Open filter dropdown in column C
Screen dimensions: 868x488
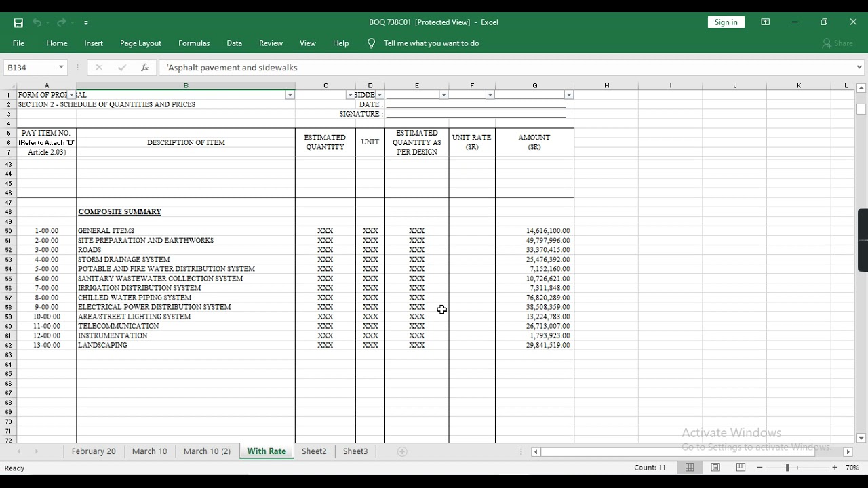[350, 95]
